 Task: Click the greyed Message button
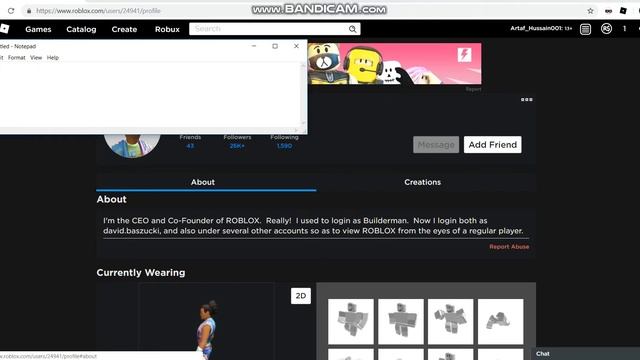[x=436, y=144]
